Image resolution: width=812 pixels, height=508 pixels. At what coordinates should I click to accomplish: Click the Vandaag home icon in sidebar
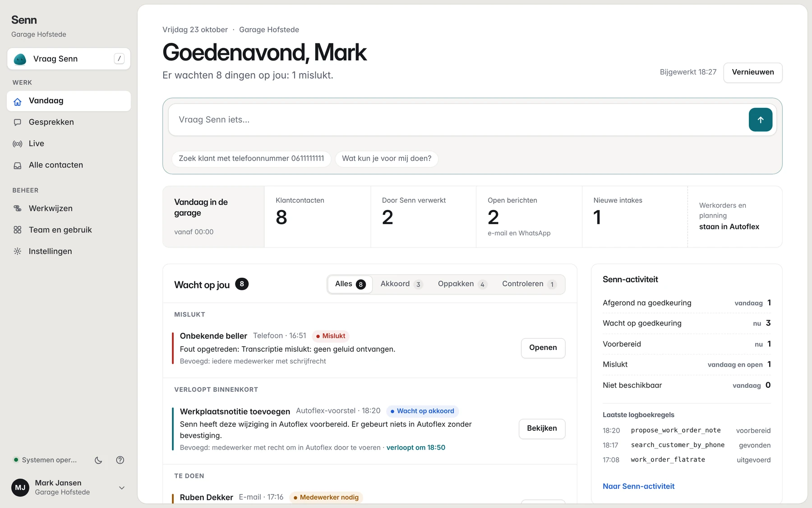(18, 102)
